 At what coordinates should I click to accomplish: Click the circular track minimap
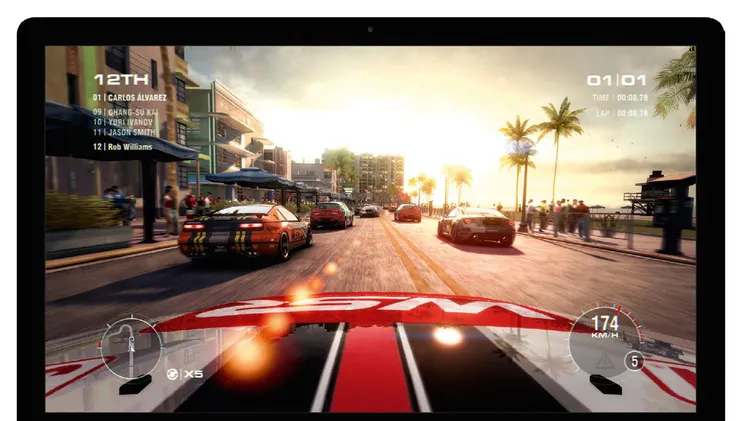tap(131, 348)
